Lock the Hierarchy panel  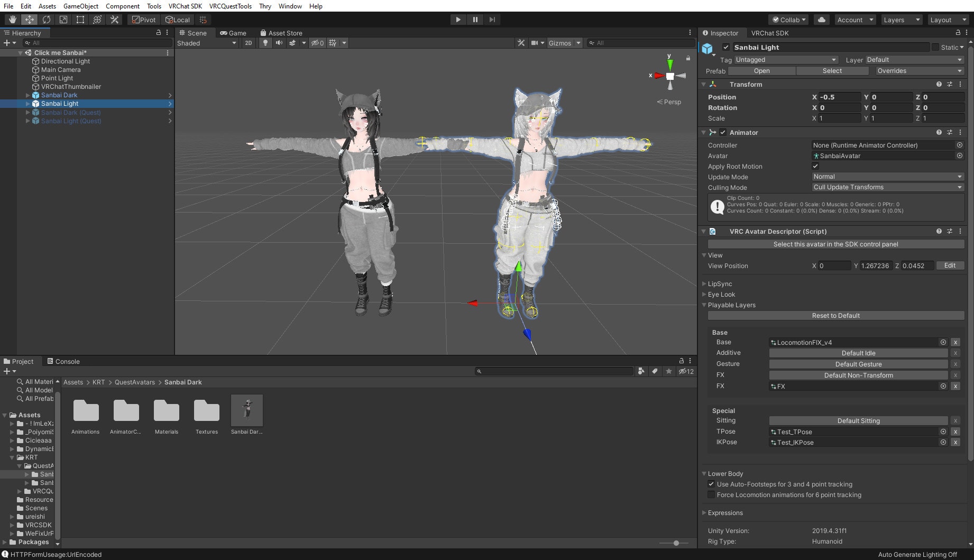tap(158, 32)
